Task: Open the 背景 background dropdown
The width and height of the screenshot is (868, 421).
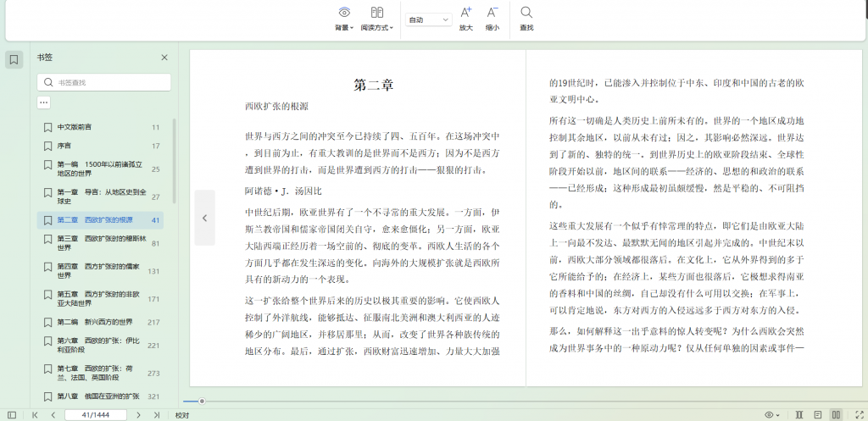Action: click(x=343, y=19)
